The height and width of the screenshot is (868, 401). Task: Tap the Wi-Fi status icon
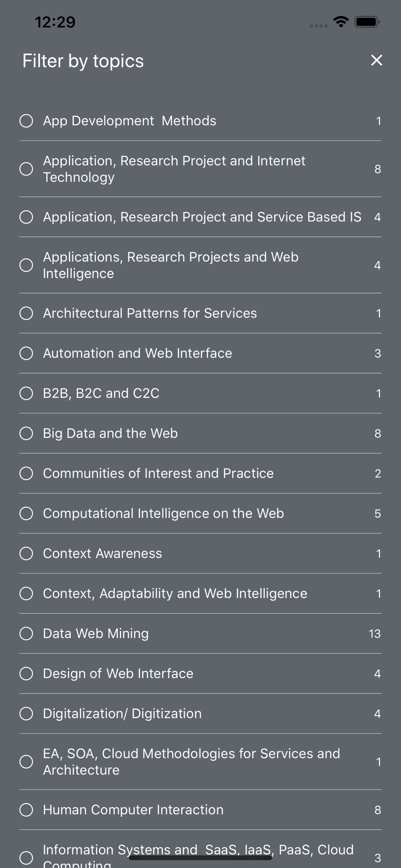pos(341,22)
